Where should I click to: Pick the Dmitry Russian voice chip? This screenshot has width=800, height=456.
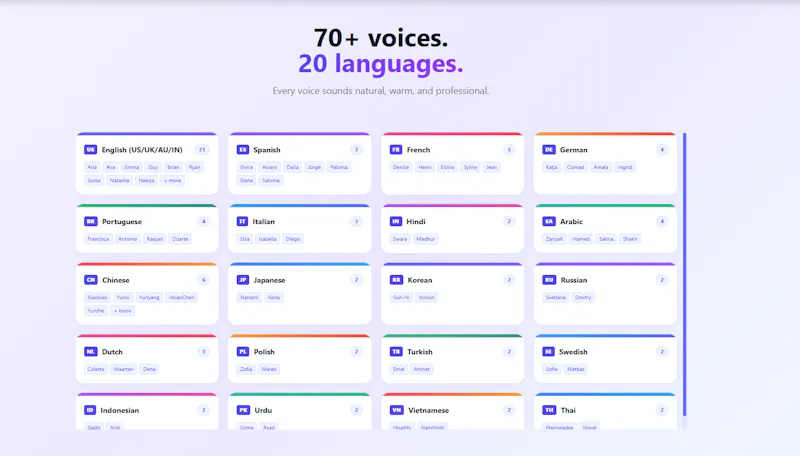pyautogui.click(x=583, y=297)
